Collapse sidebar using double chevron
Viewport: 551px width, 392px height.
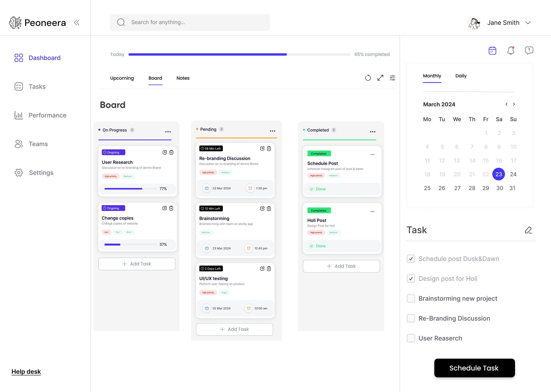coord(77,23)
